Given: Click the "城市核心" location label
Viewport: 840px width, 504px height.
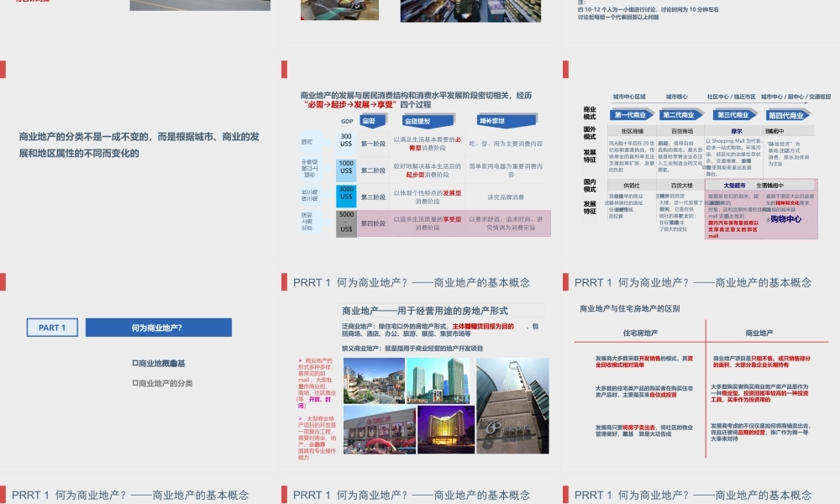Looking at the screenshot, I should coord(676,97).
